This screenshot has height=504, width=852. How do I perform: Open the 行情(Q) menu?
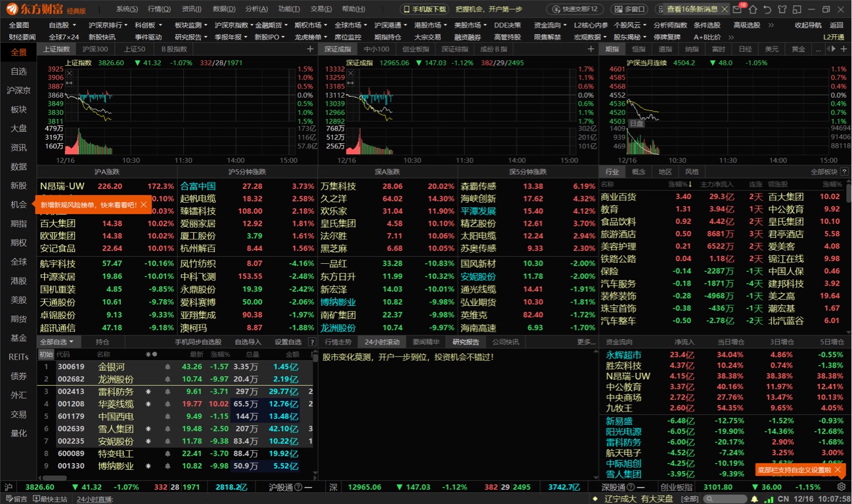point(159,9)
